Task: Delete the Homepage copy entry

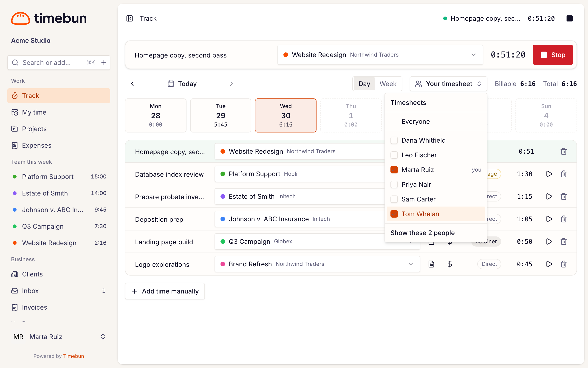Action: coord(564,151)
